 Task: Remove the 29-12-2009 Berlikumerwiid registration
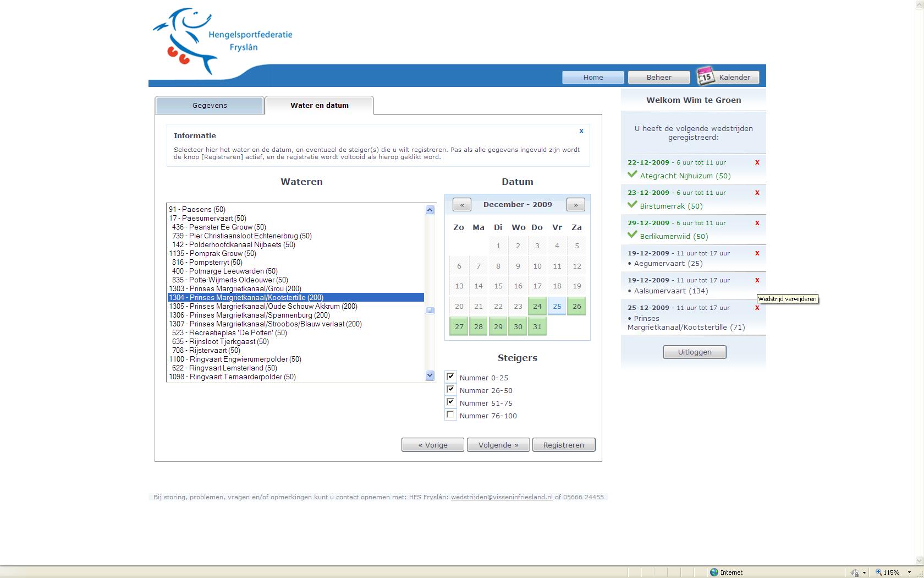(757, 223)
